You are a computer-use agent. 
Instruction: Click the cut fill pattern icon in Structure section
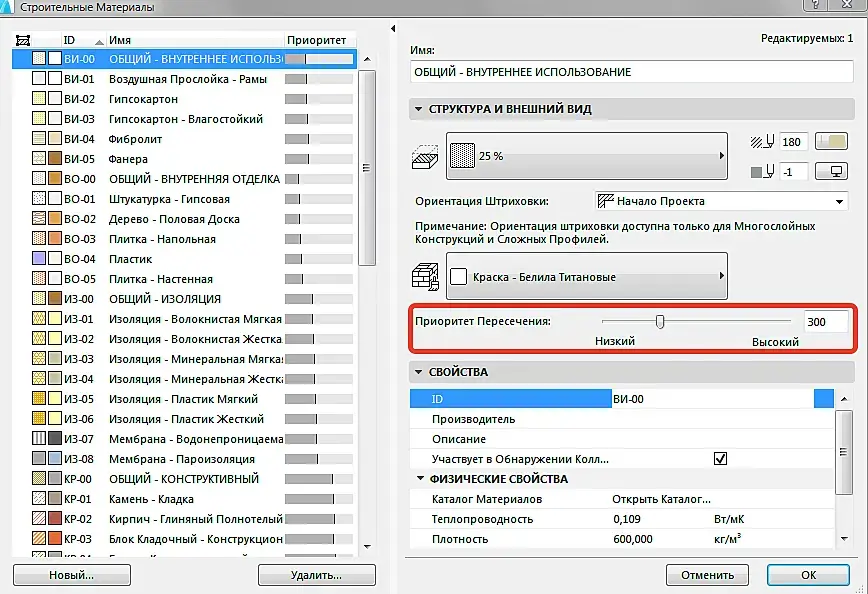click(425, 157)
